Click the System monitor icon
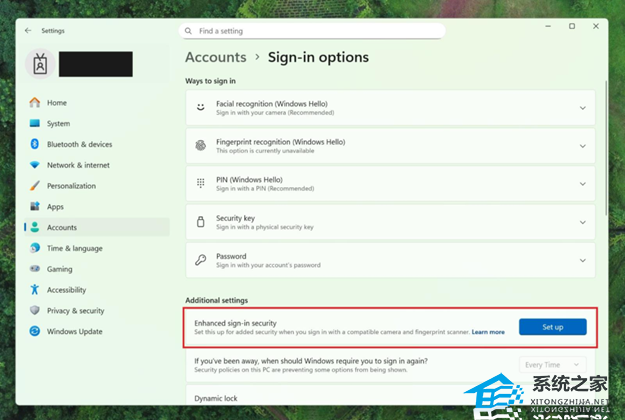This screenshot has width=625, height=420. coord(35,123)
